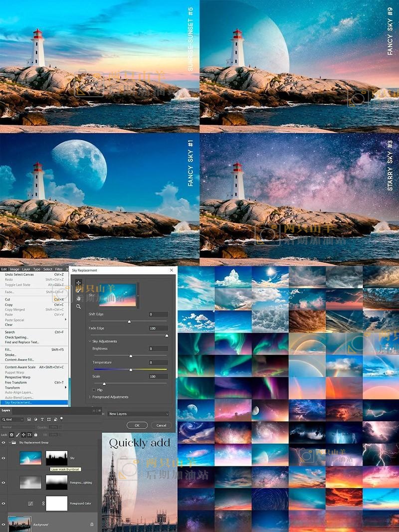Select the Zoom tool in Sky Replacement

click(x=78, y=307)
